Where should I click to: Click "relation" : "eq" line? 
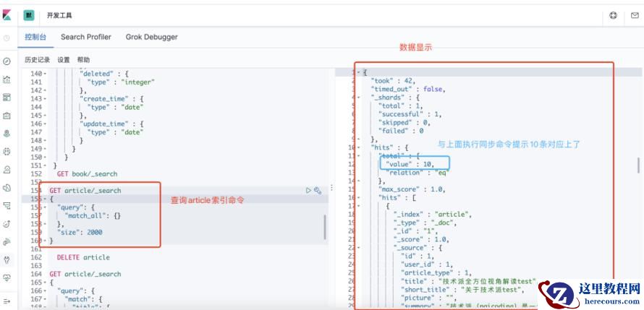point(416,173)
